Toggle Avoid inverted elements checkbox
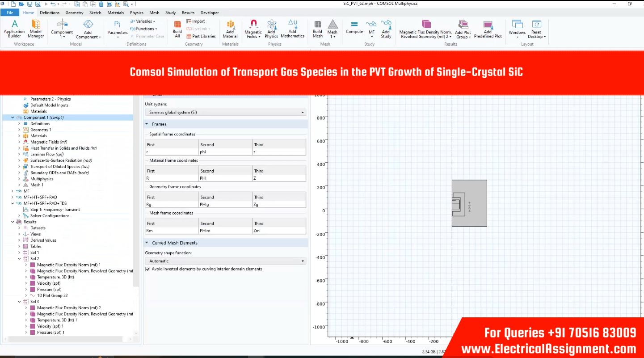This screenshot has width=644, height=358. tap(148, 269)
